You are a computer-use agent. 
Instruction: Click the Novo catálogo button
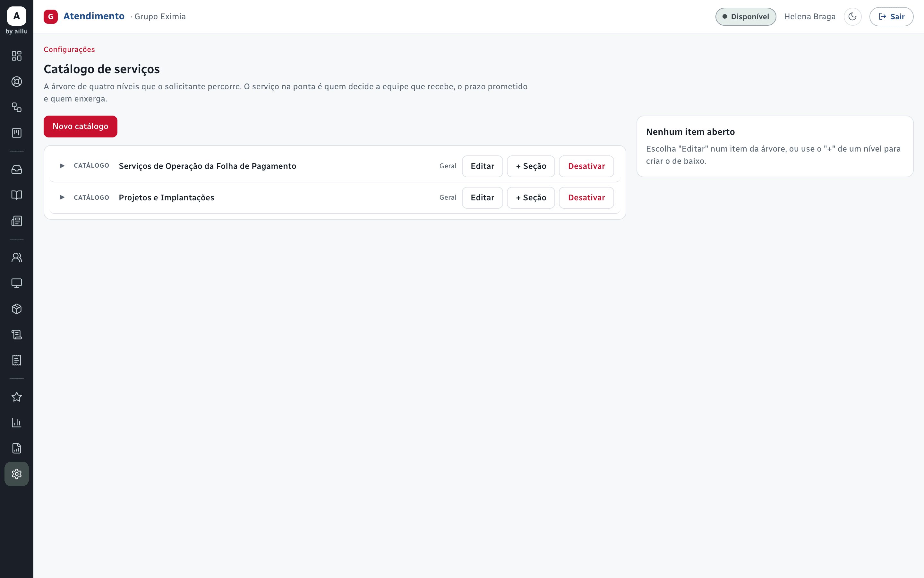click(x=80, y=126)
